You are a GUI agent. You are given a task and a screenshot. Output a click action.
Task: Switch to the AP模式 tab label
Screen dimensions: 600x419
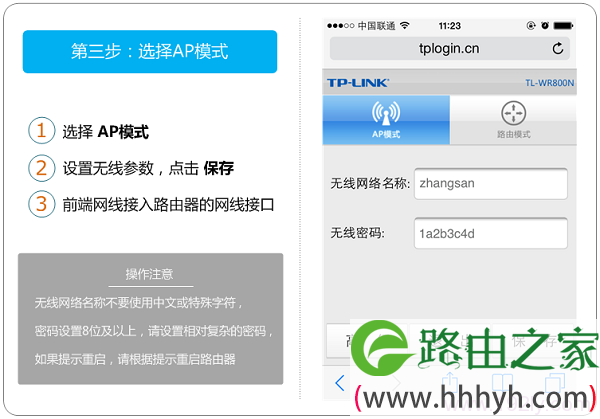tap(386, 134)
